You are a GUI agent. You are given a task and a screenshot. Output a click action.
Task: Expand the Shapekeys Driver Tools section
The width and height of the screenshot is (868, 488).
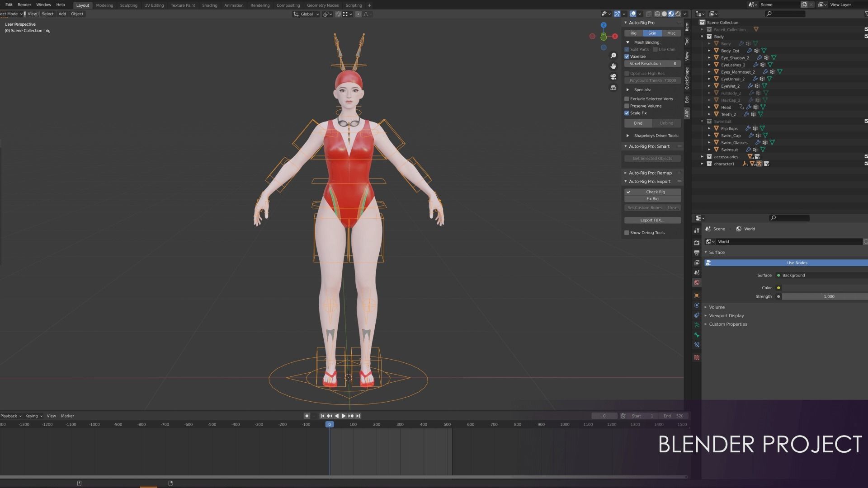(x=627, y=136)
